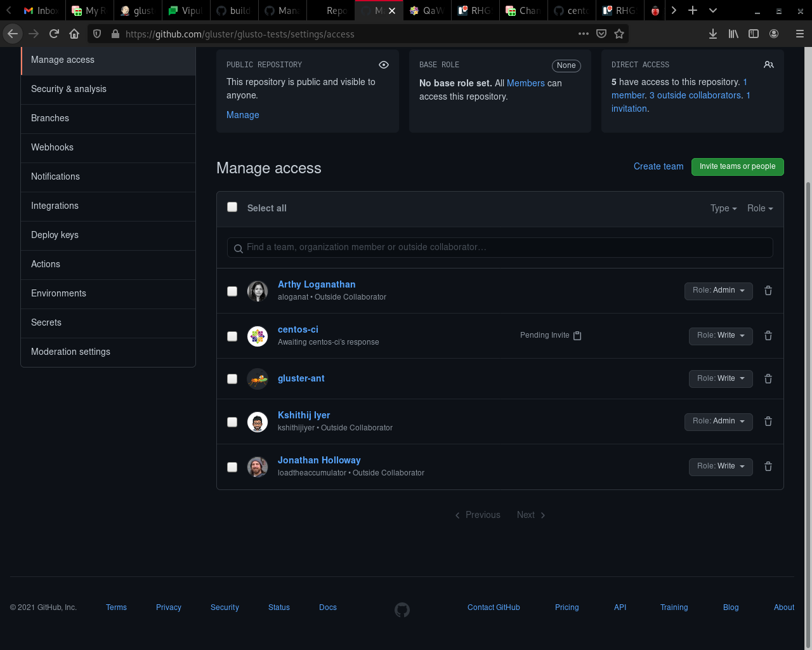Screen dimensions: 812x650
Task: Go to Branches settings
Action: tap(108, 119)
